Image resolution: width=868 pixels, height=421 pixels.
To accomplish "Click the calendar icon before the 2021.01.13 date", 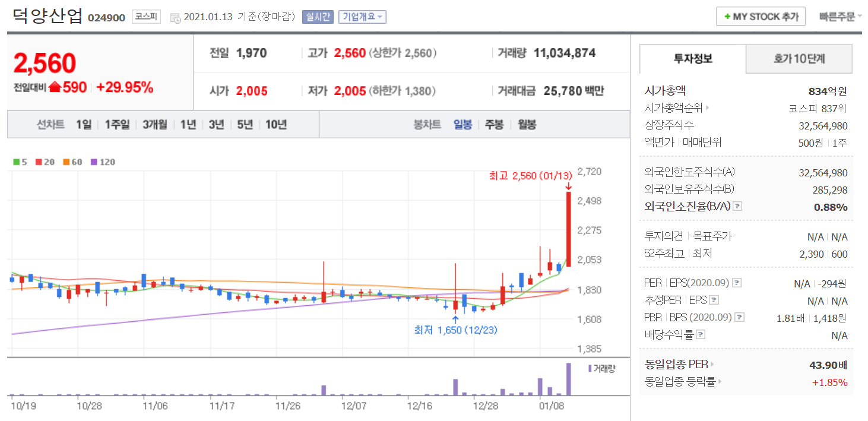I will point(175,18).
